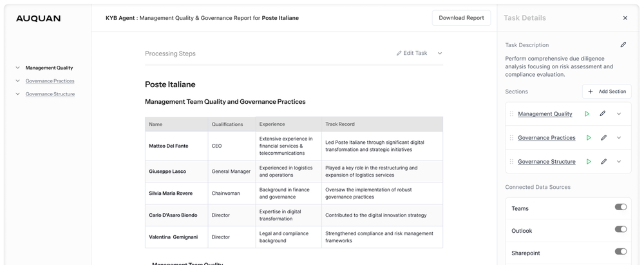
Task: Click the AUQUAN logo
Action: coord(38,18)
